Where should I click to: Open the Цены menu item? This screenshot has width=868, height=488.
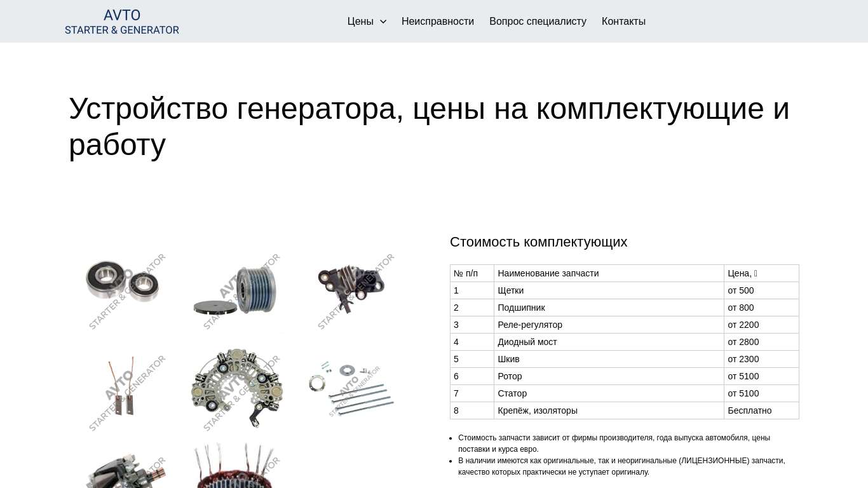pyautogui.click(x=360, y=22)
